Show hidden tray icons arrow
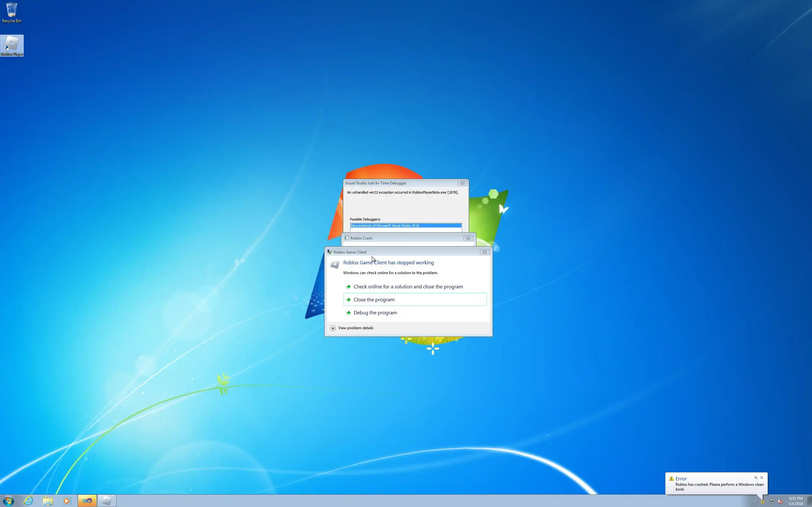Screen dimensions: 812x507 pyautogui.click(x=755, y=501)
